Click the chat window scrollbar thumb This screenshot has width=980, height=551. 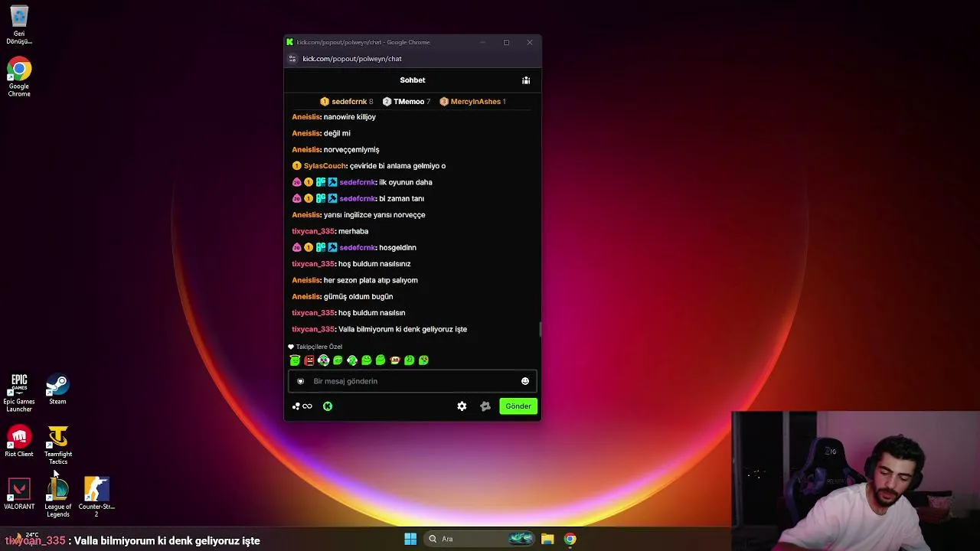click(540, 329)
